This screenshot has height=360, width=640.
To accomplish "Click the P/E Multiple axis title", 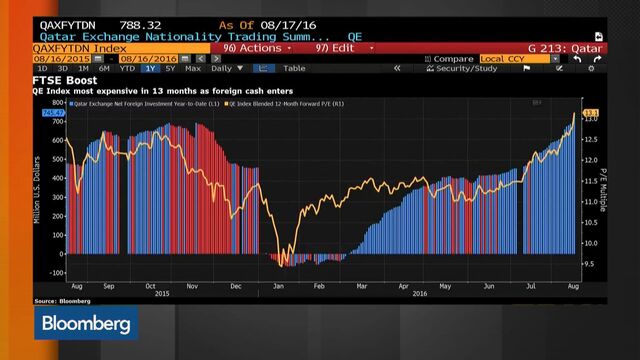I will [x=603, y=190].
